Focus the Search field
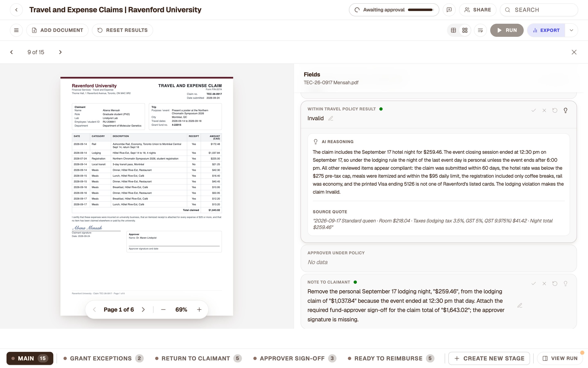The width and height of the screenshot is (588, 368). (x=539, y=10)
